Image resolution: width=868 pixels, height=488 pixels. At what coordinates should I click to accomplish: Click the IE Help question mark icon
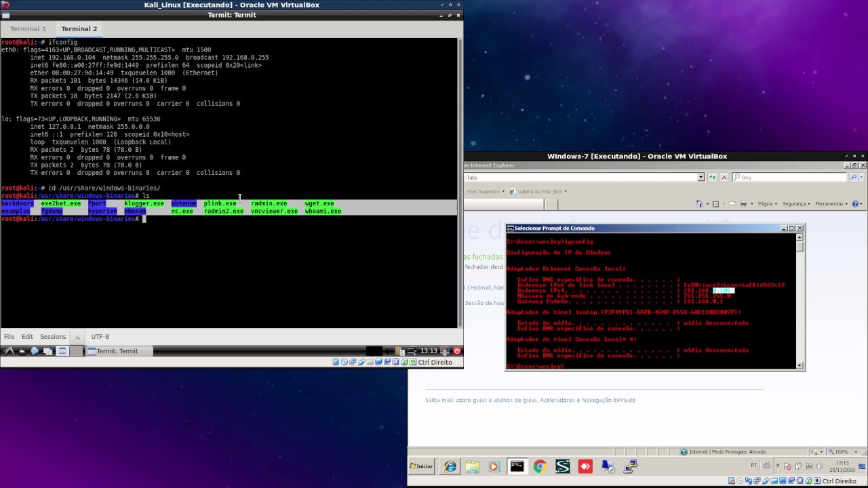[x=856, y=203]
